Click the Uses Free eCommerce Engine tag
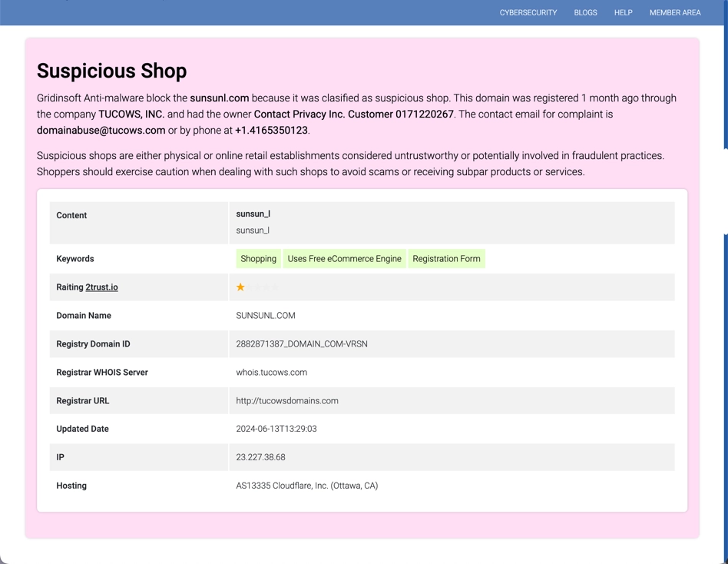This screenshot has height=564, width=728. coord(344,259)
